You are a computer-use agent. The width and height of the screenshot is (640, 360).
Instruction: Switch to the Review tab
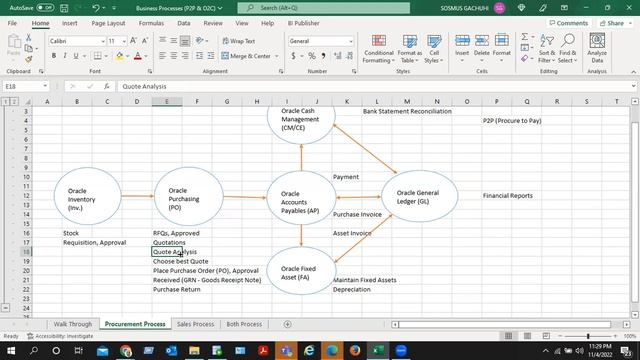coord(213,23)
